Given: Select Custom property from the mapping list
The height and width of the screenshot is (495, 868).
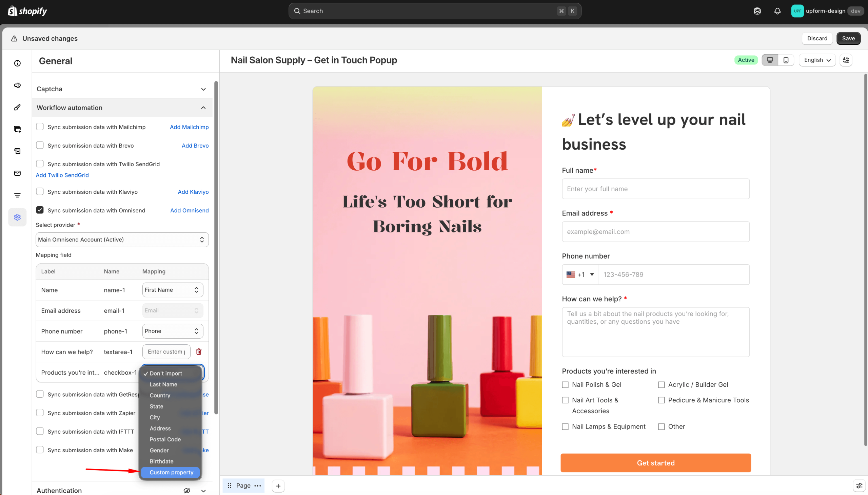Looking at the screenshot, I should [x=170, y=473].
